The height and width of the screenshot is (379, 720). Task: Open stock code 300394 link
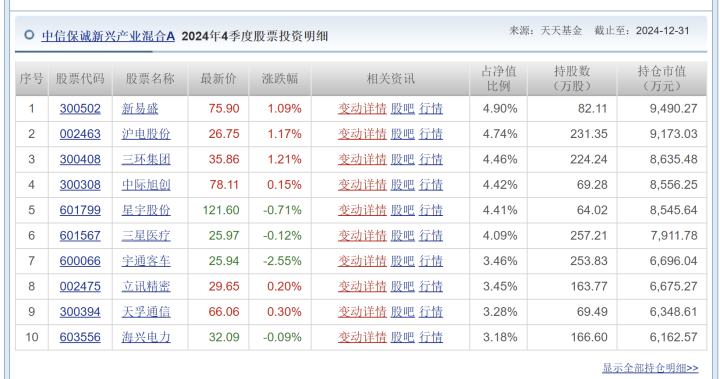(x=80, y=312)
